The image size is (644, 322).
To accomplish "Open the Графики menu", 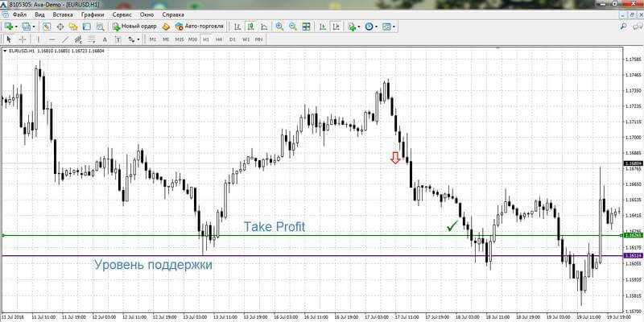I will click(93, 14).
